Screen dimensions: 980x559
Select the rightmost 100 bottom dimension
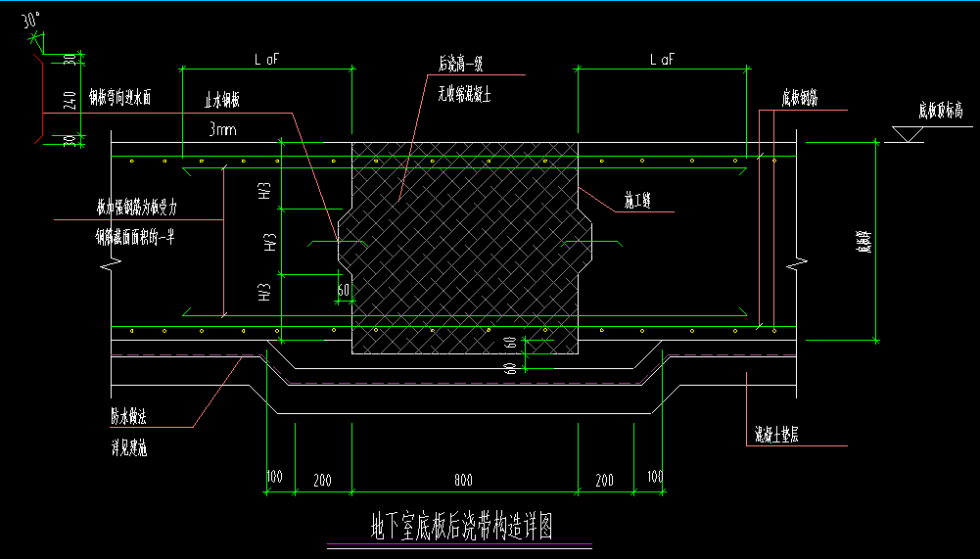point(654,477)
